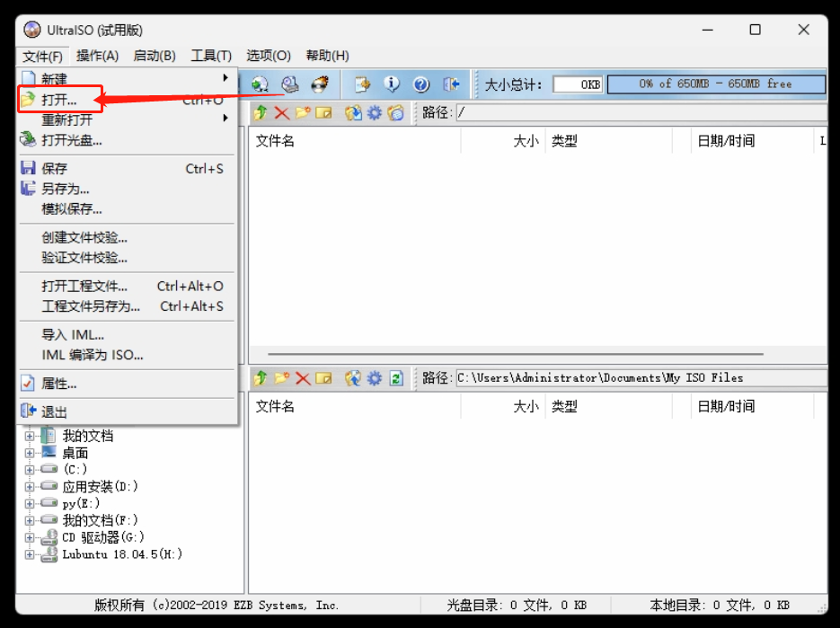Expand the py(E:) drive node
The width and height of the screenshot is (840, 628).
pos(30,504)
